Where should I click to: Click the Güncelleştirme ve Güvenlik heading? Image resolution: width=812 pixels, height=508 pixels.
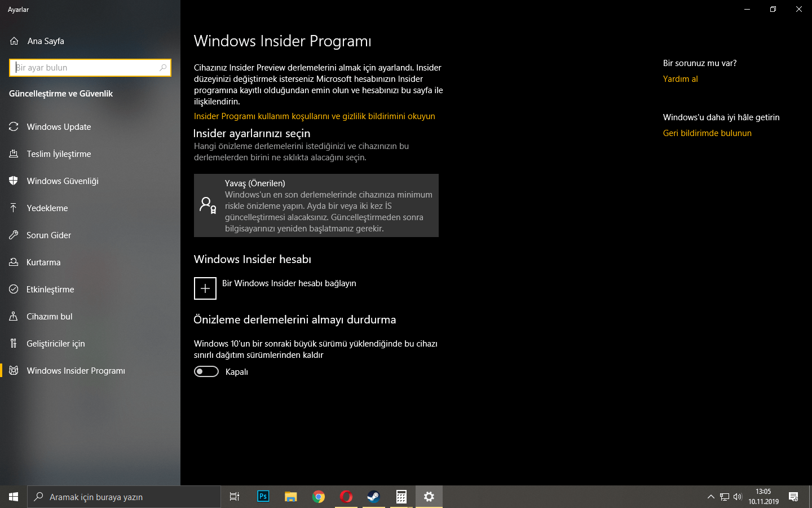click(x=61, y=94)
